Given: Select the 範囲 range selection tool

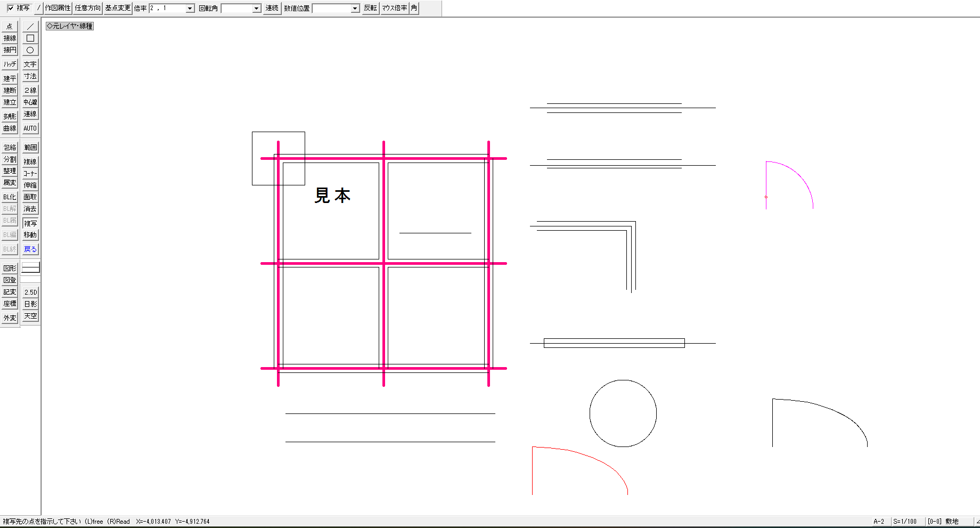Looking at the screenshot, I should point(30,148).
